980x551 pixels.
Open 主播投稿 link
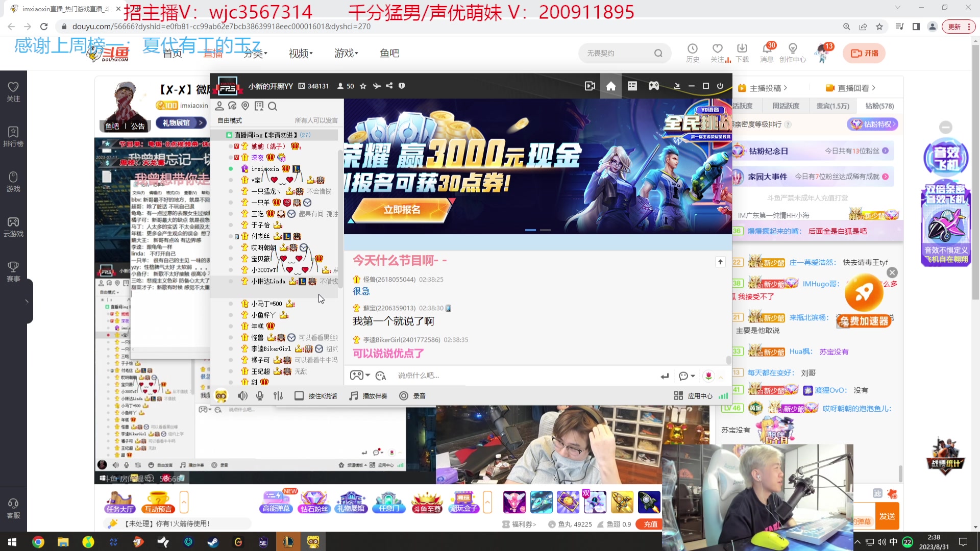pos(763,88)
